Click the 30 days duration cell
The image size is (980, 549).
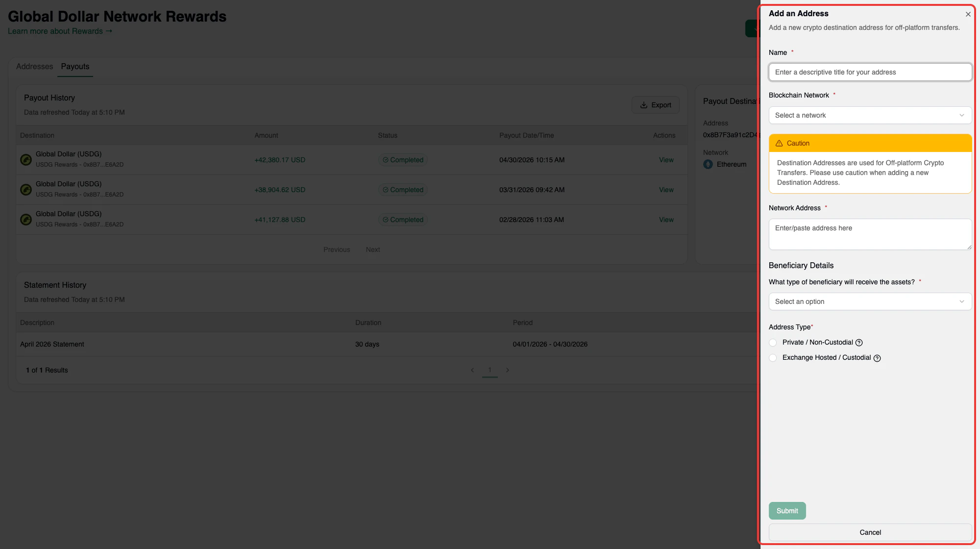(367, 344)
